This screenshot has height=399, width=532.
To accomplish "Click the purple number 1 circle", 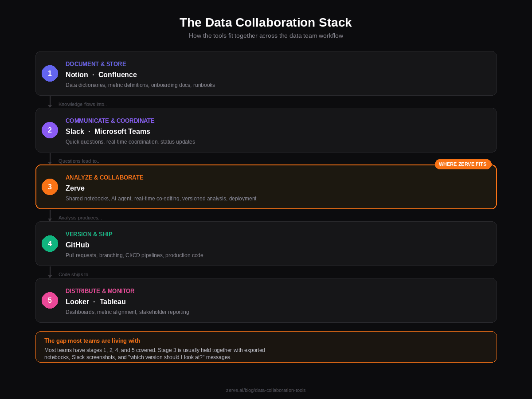I will pyautogui.click(x=50, y=73).
